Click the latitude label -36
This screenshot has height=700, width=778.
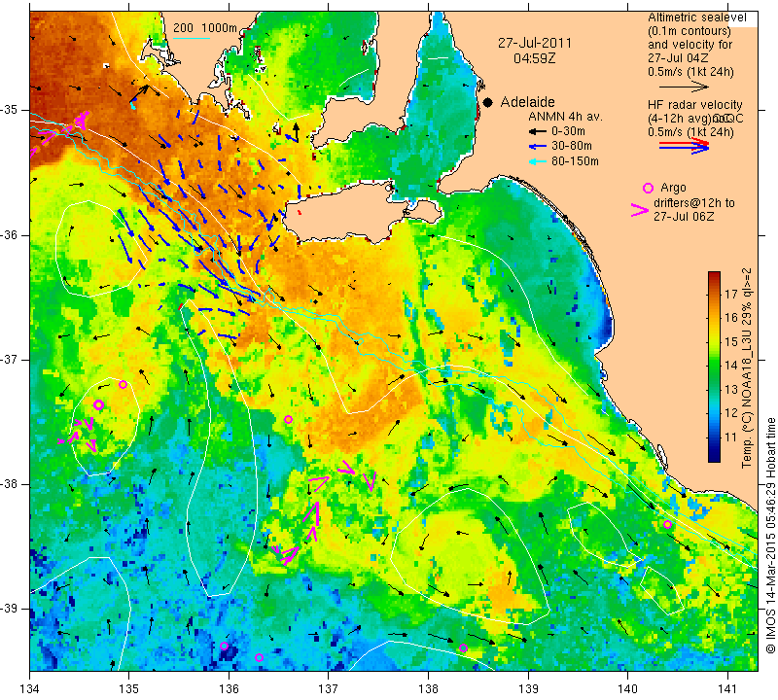click(10, 234)
